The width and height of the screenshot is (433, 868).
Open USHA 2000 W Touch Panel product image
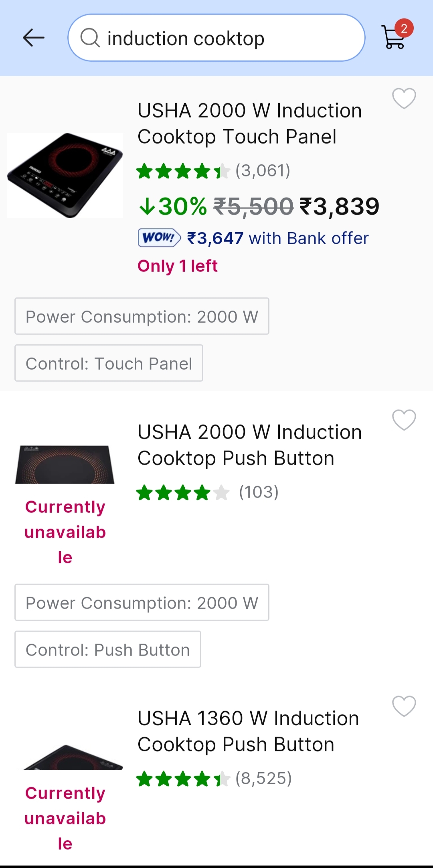[x=65, y=176]
